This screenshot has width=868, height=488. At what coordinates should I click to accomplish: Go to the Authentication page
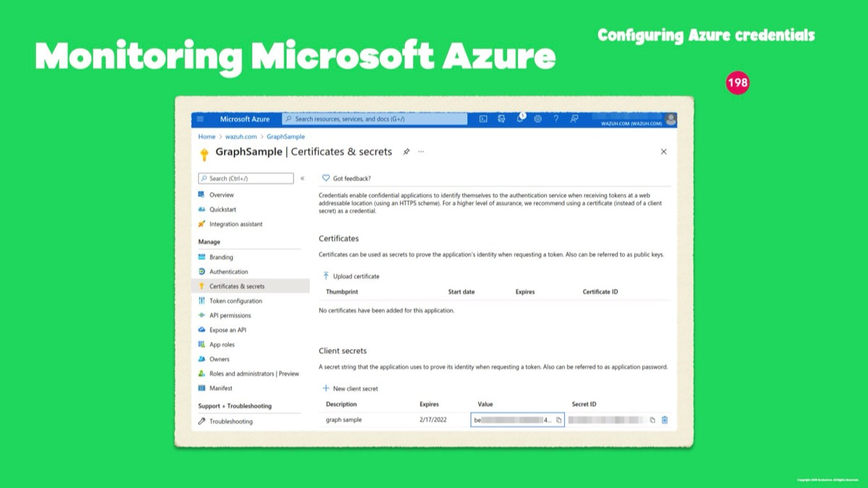228,272
